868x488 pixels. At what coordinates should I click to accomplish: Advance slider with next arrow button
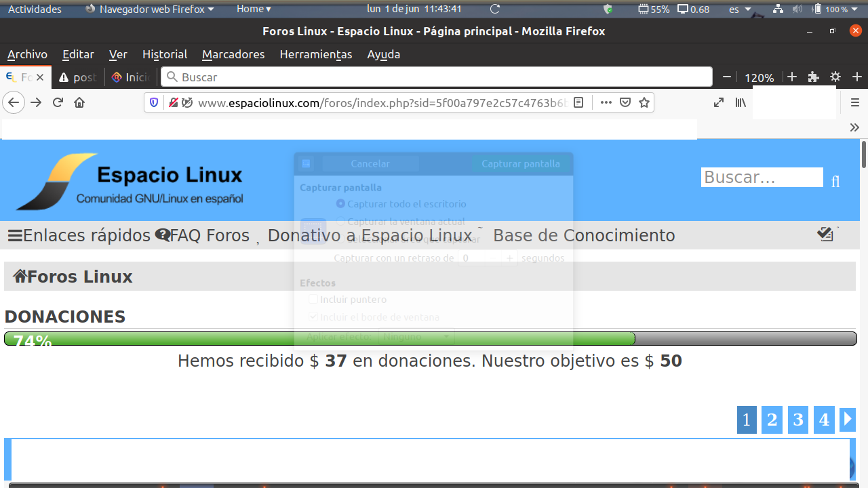[848, 420]
